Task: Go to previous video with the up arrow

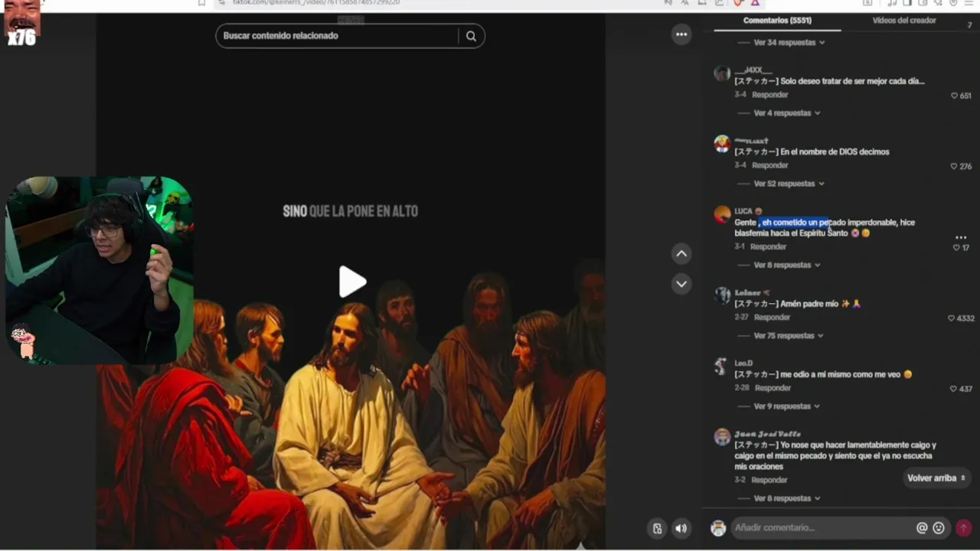Action: tap(681, 253)
